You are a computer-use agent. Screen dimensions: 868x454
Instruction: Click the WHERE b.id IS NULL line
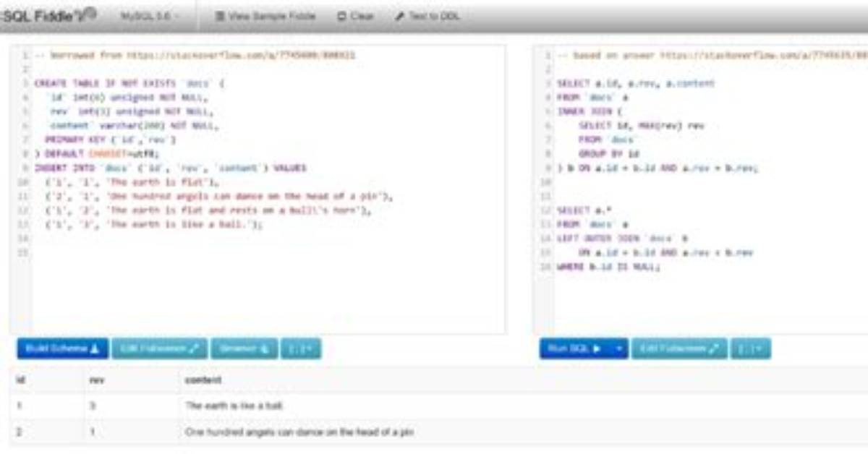click(x=608, y=266)
